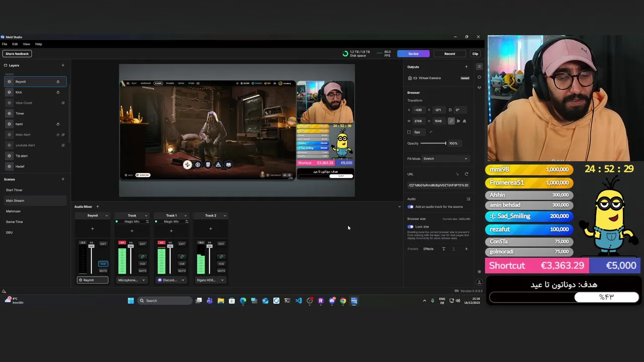Viewport: 644px width, 362px height.
Task: Show the hidden View Count layer
Action: coord(63,103)
